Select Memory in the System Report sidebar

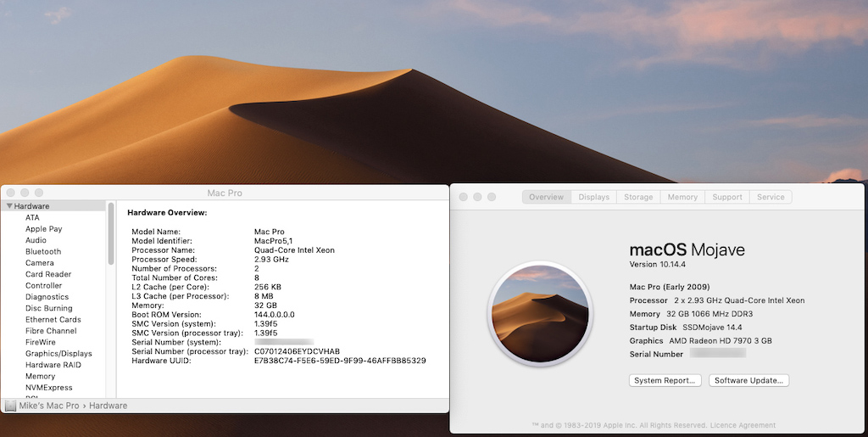click(40, 376)
